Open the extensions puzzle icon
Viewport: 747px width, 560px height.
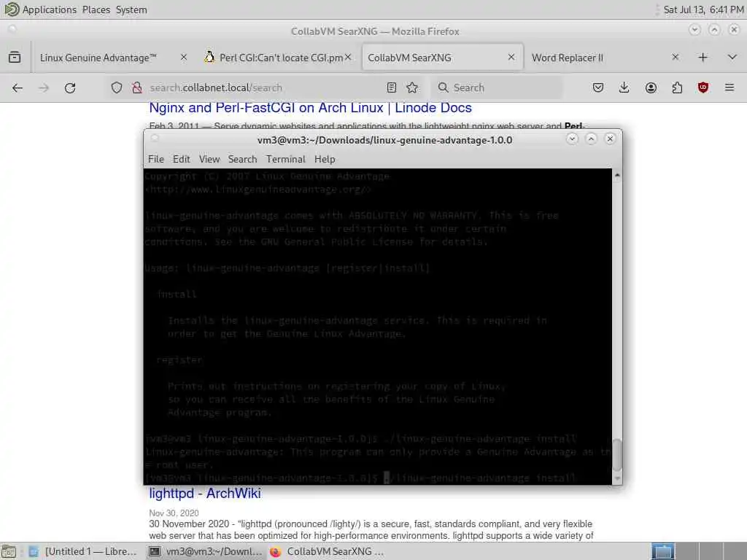tap(677, 87)
